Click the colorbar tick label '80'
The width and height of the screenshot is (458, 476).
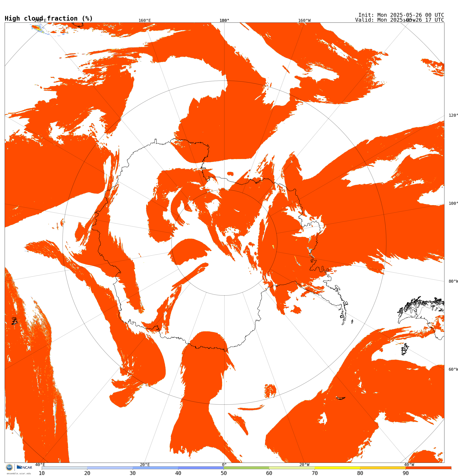pyautogui.click(x=360, y=473)
